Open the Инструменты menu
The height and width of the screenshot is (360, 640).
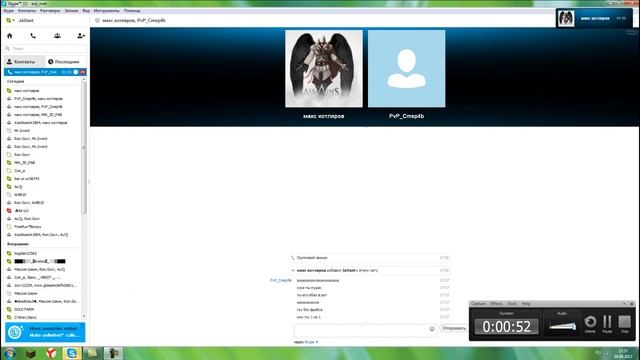(106, 11)
